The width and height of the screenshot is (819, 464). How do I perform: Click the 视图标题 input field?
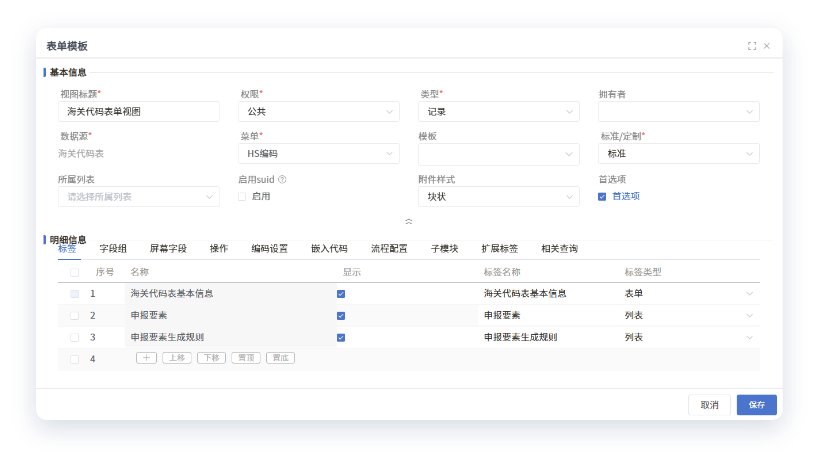pyautogui.click(x=139, y=112)
